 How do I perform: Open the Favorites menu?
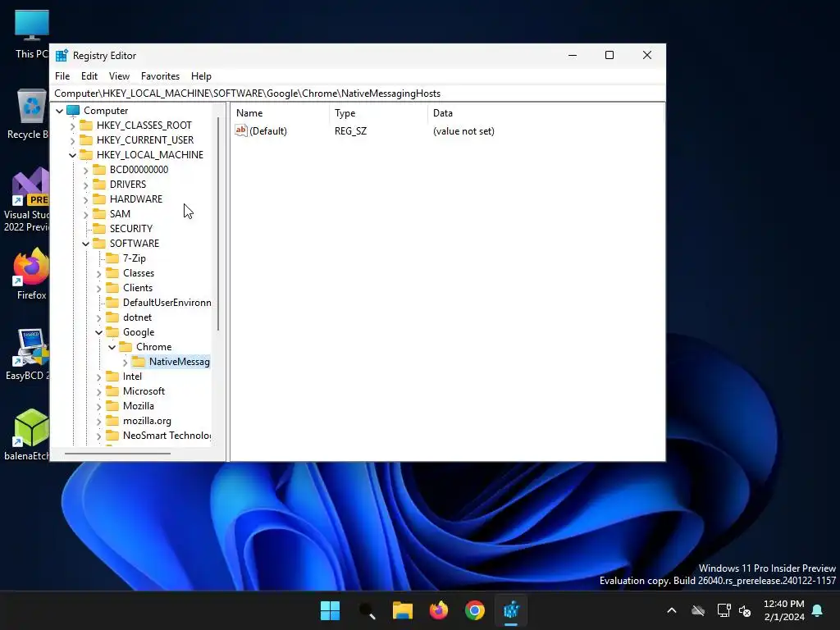tap(160, 76)
